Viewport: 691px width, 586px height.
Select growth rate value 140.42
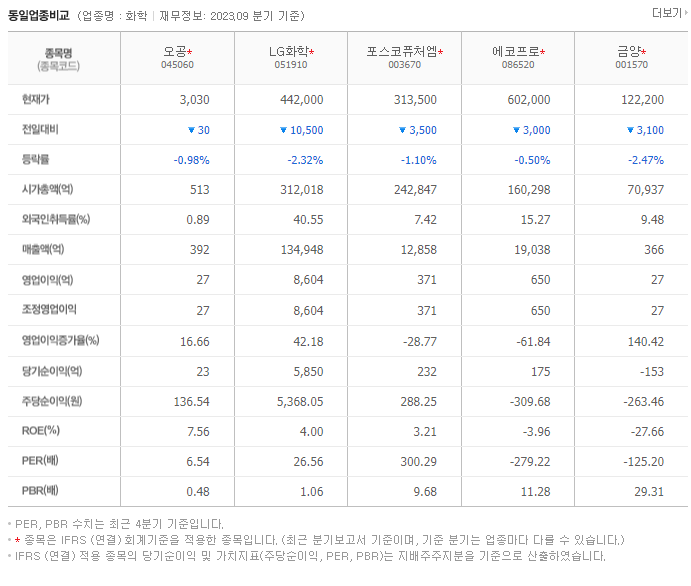(x=646, y=341)
